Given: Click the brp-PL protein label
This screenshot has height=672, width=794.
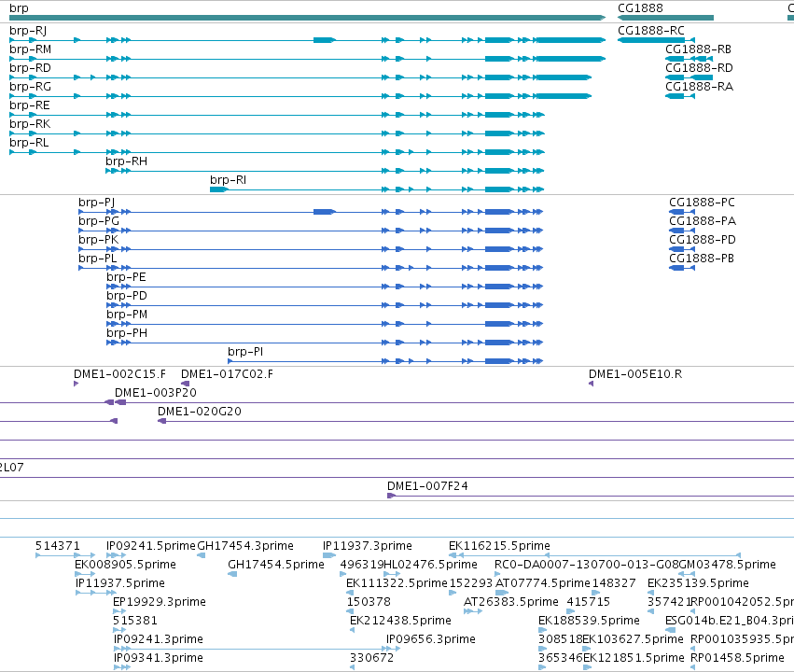Looking at the screenshot, I should tap(98, 259).
